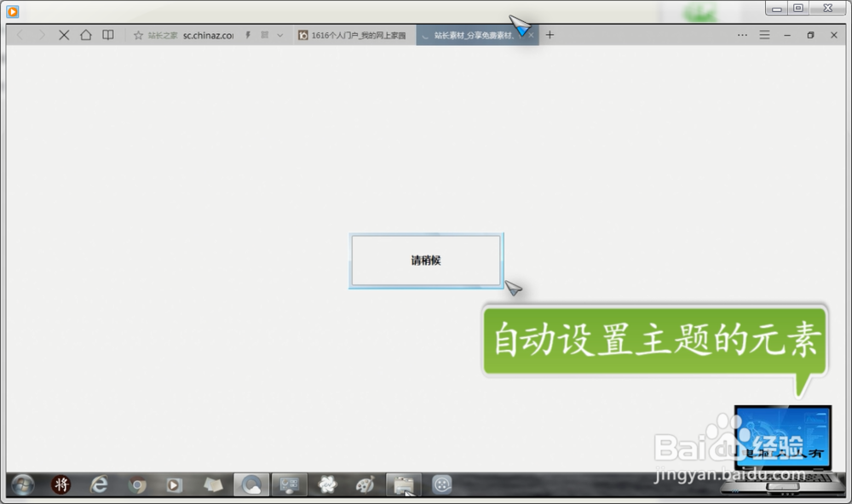Minimize the outer video player window
The width and height of the screenshot is (852, 504).
776,9
